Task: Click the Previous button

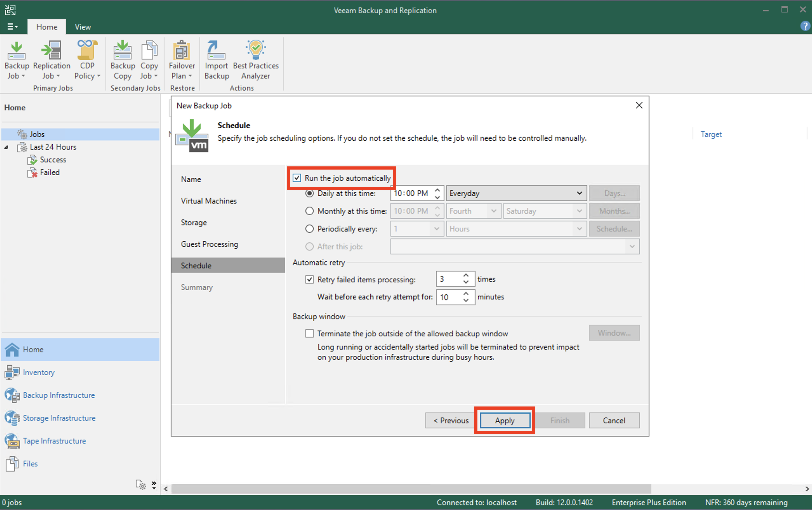Action: point(451,421)
